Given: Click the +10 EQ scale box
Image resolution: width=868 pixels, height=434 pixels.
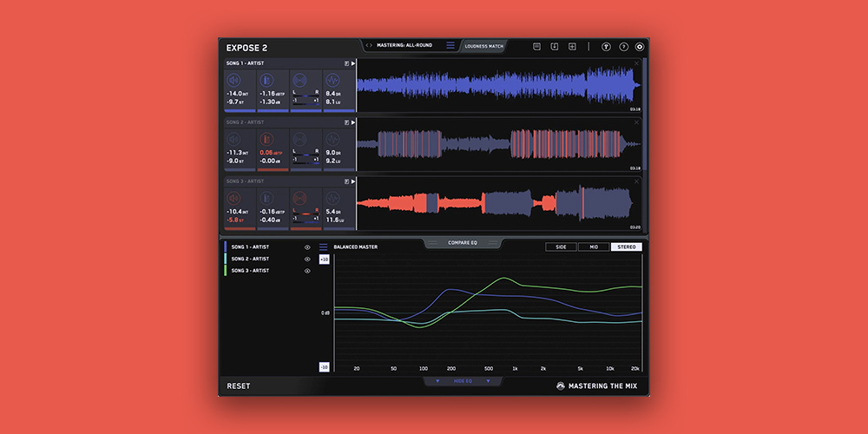Looking at the screenshot, I should 324,260.
